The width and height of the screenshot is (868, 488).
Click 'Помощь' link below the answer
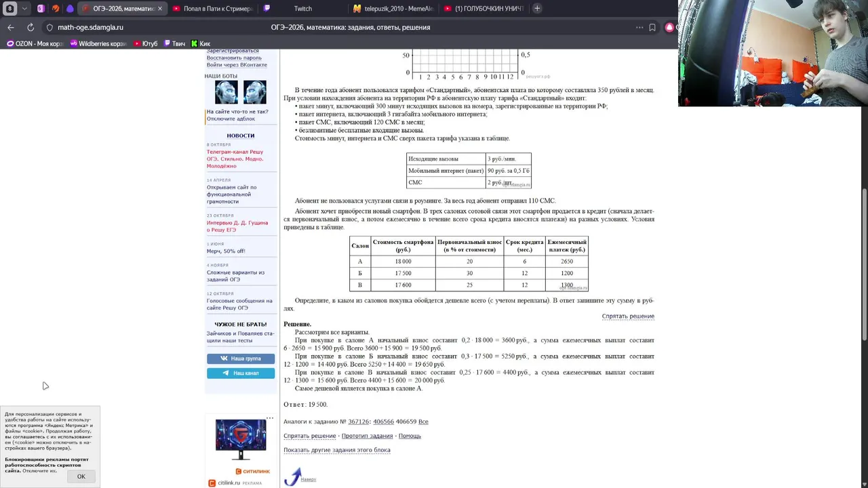[x=410, y=436]
